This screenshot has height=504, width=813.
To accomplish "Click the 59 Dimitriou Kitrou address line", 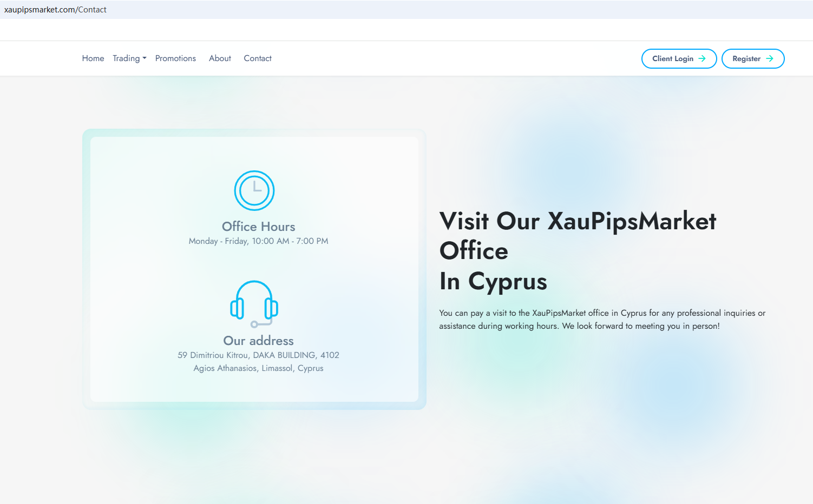I will 258,355.
